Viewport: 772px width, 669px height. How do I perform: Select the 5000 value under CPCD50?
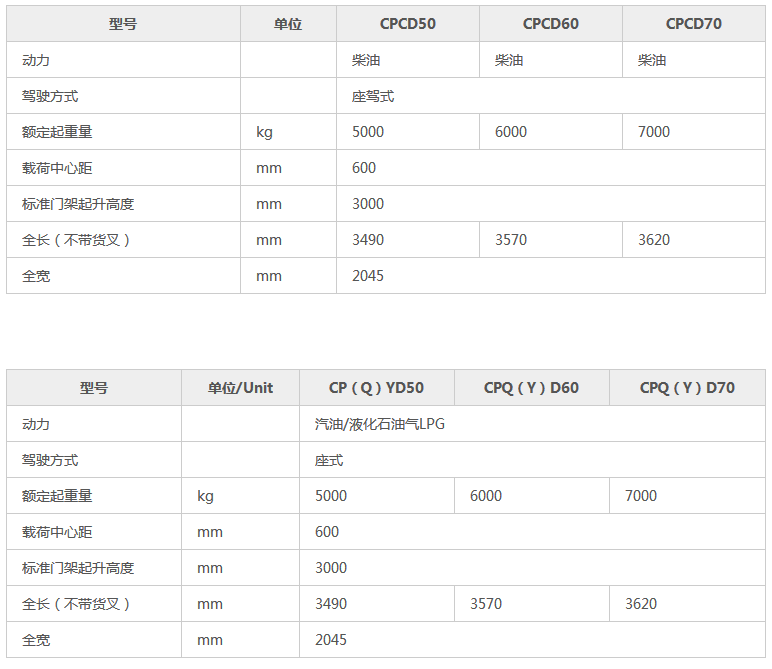pyautogui.click(x=368, y=132)
